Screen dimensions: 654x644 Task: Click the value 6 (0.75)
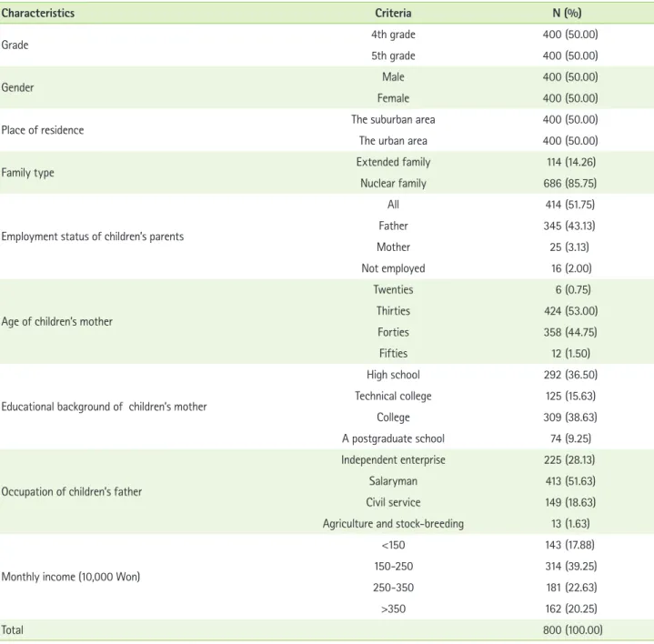[573, 289]
